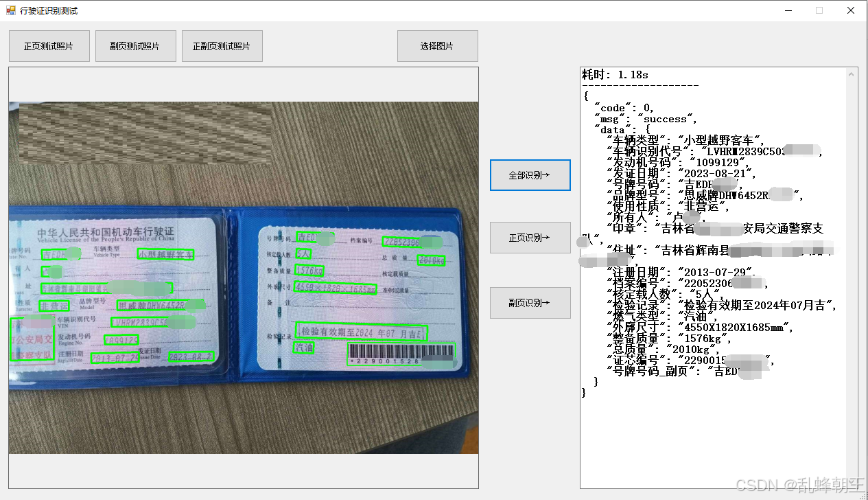
Task: Click the 品牌型号 思威牌 line
Action: click(705, 195)
